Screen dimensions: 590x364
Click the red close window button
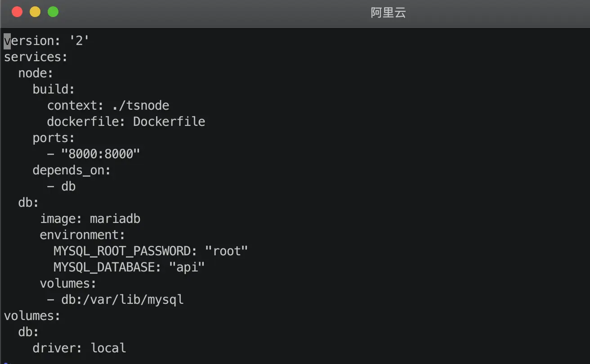(x=17, y=12)
